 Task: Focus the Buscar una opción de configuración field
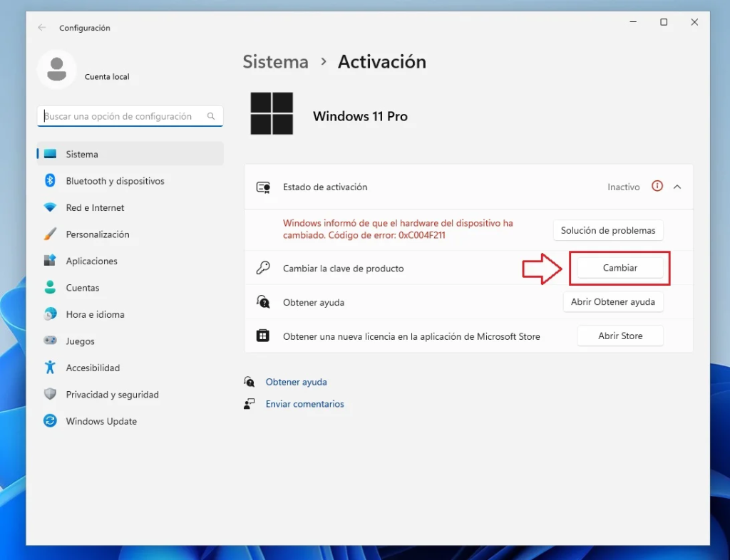(130, 116)
